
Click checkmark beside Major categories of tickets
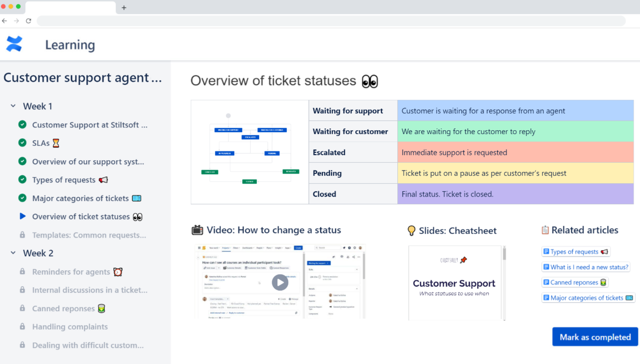(22, 198)
